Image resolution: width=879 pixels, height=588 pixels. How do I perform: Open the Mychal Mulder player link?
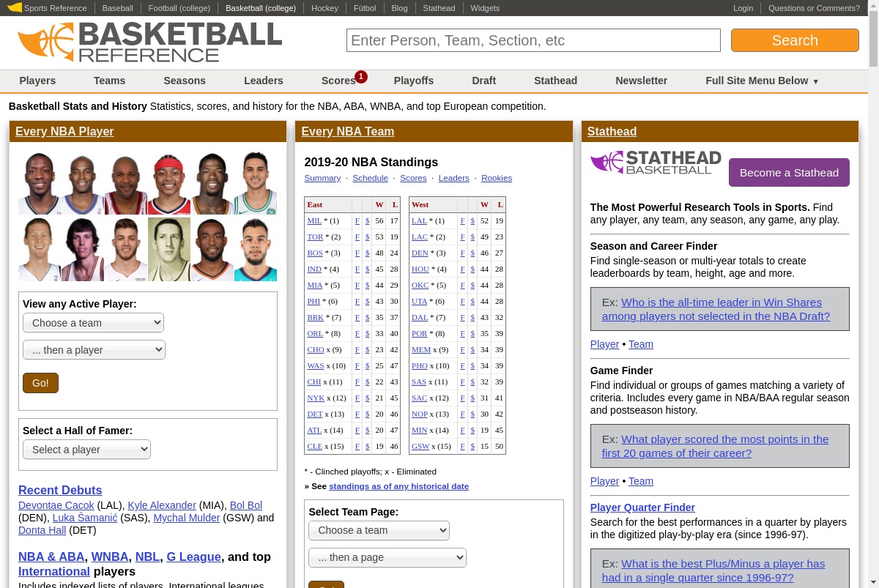coord(187,518)
